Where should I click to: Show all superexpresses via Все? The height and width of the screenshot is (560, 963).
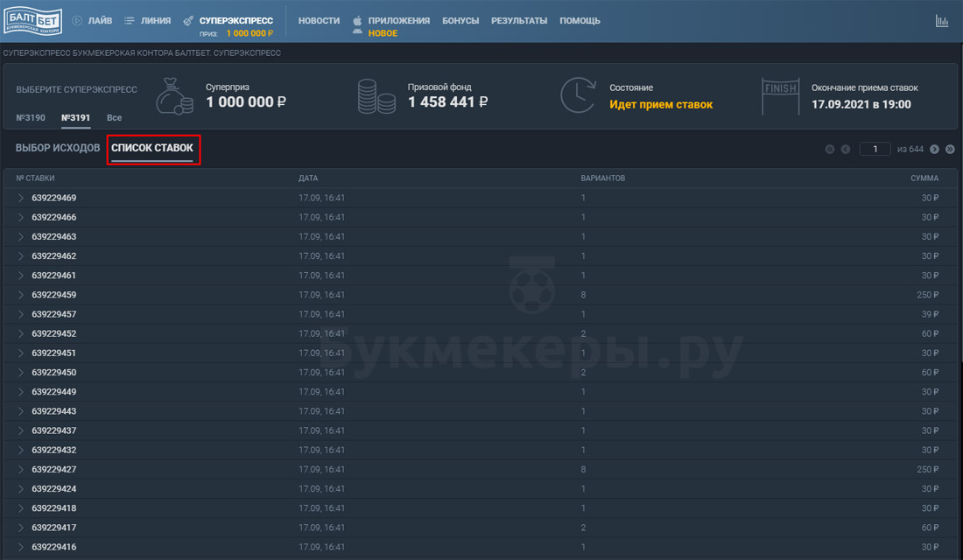[x=114, y=117]
